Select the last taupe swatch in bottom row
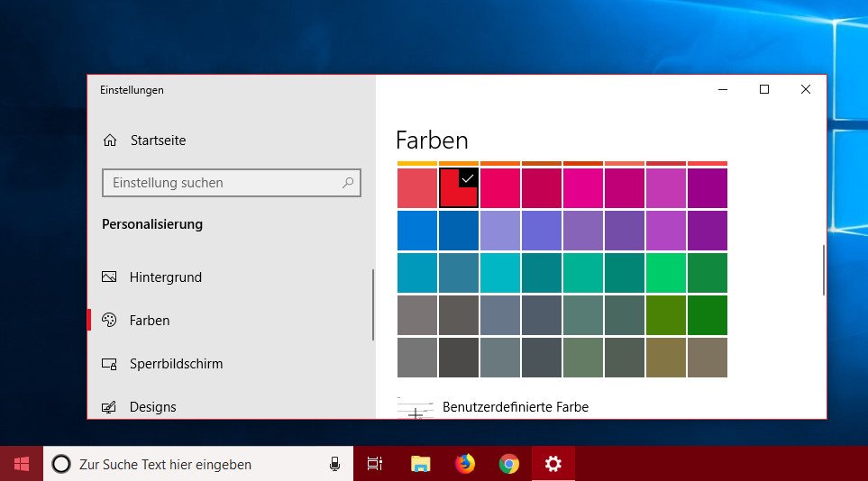 [708, 358]
